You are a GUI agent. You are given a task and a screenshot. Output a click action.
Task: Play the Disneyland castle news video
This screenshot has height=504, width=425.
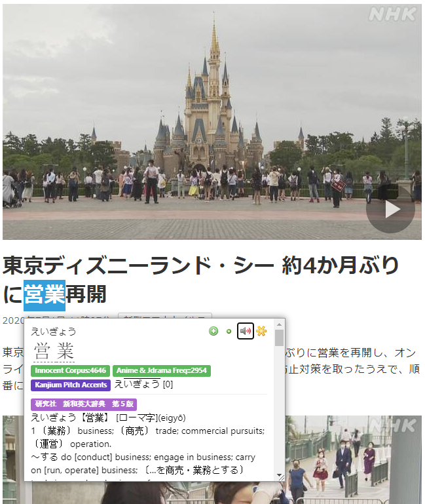click(x=391, y=209)
